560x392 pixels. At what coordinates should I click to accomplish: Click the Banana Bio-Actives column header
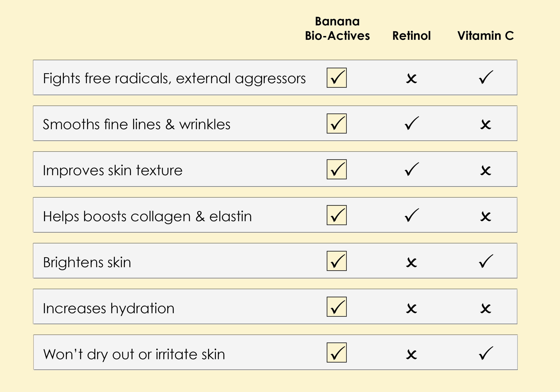(x=337, y=29)
